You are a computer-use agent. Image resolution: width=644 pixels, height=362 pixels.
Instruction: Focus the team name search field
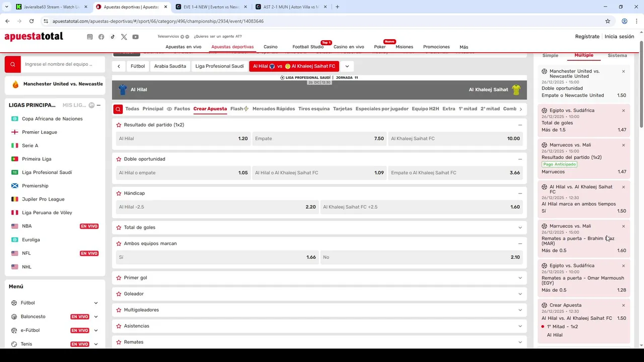63,64
